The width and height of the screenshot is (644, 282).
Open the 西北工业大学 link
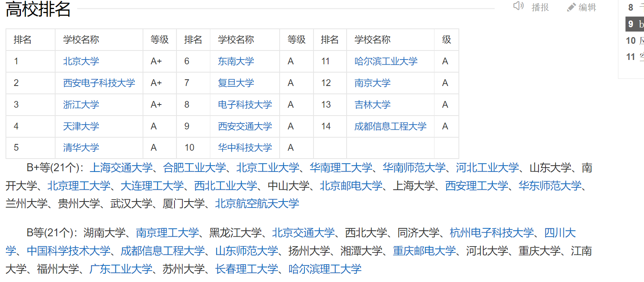point(226,186)
